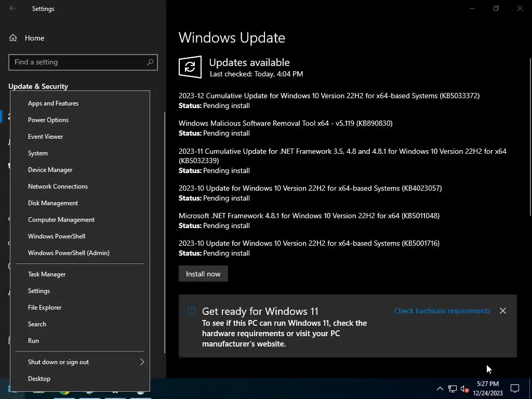The image size is (532, 399).
Task: Launch Computer Management
Action: 80,220
